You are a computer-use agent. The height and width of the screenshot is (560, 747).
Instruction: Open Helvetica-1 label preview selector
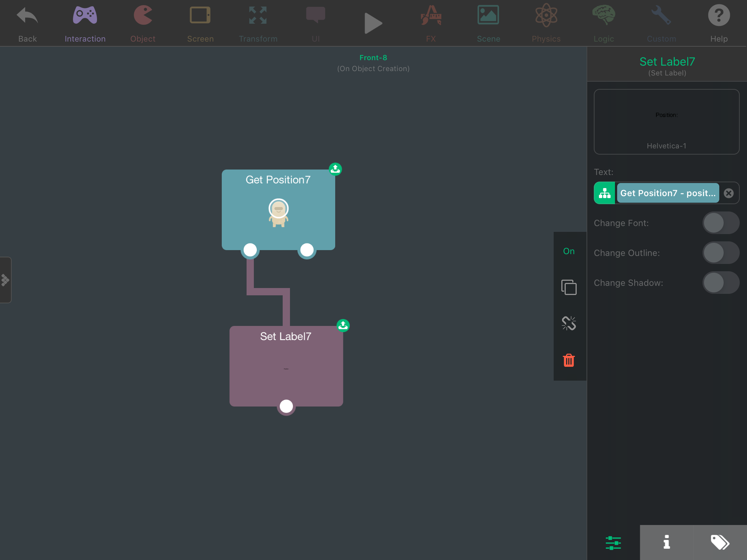coord(666,122)
